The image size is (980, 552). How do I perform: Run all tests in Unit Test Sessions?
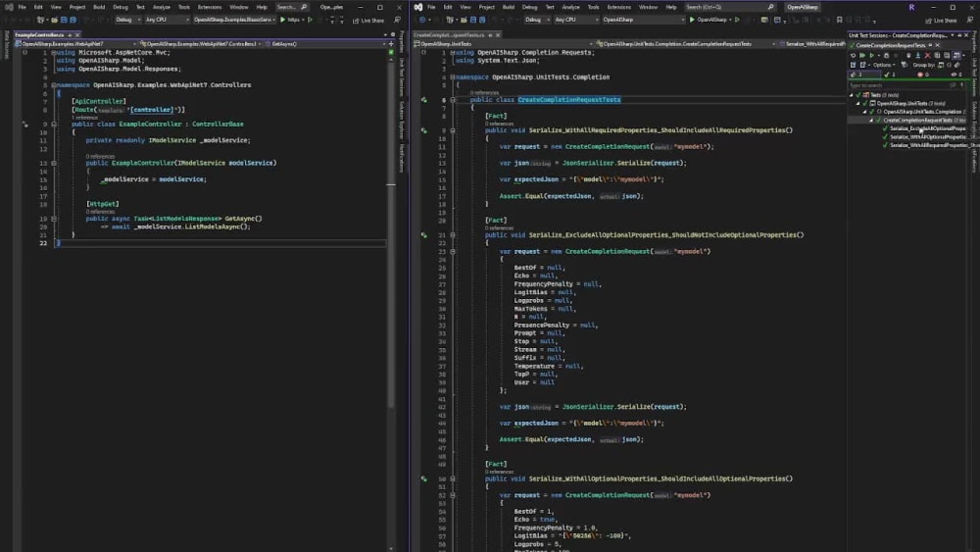point(862,56)
